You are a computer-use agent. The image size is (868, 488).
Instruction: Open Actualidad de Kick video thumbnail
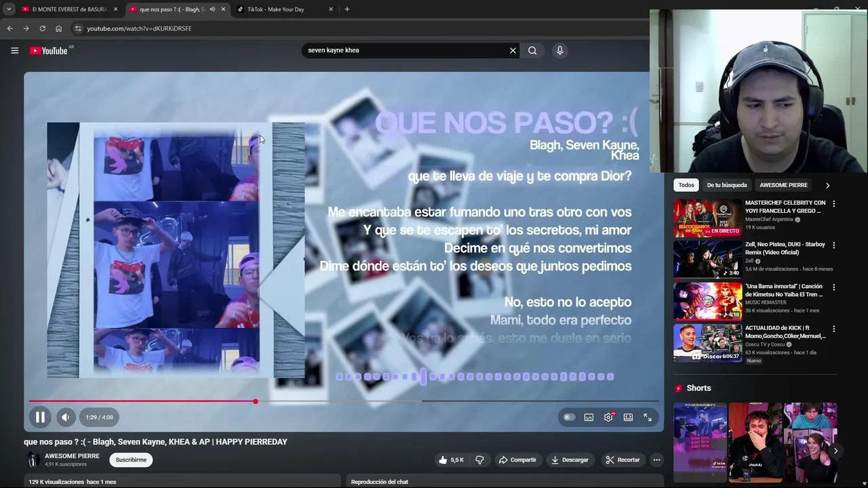point(707,343)
